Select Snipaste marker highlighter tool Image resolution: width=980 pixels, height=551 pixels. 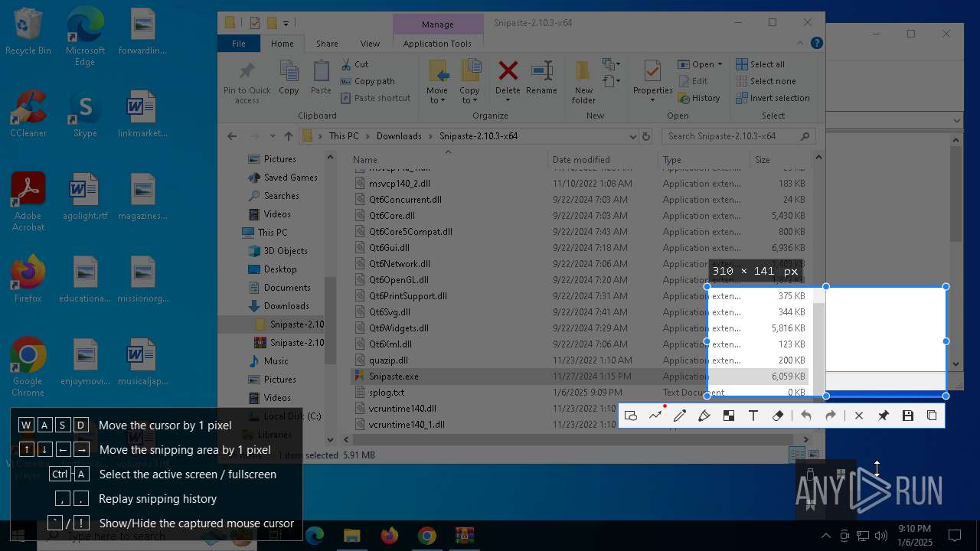point(704,416)
